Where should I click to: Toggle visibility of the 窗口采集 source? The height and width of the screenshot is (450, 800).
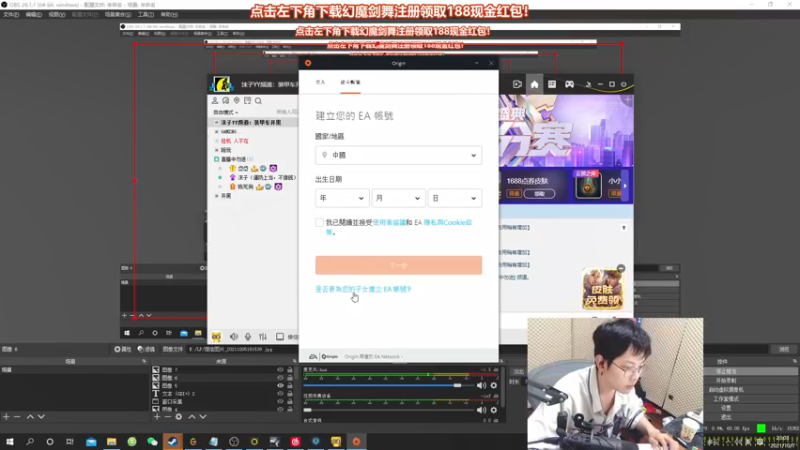(x=280, y=402)
